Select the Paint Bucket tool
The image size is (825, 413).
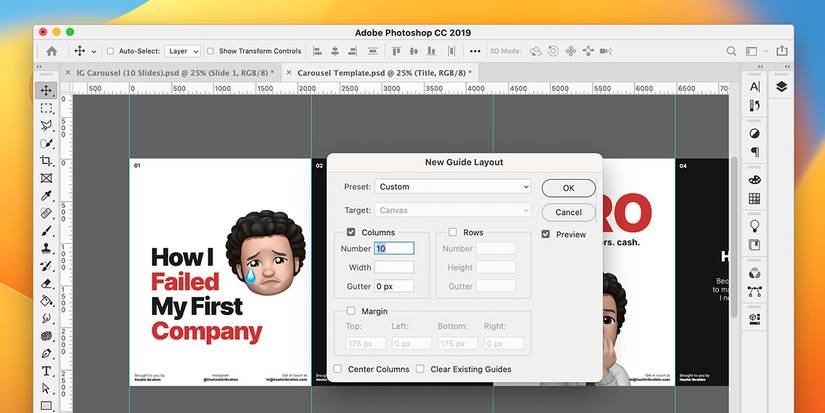[46, 301]
